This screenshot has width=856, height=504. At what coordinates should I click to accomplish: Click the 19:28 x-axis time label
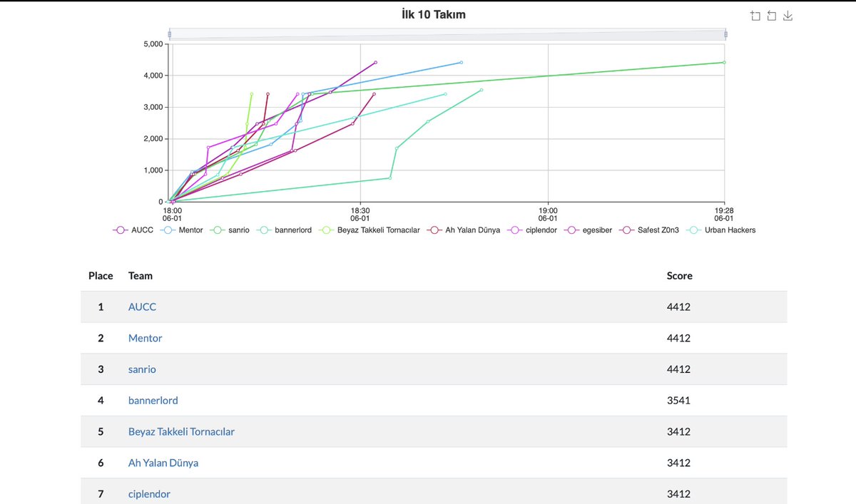(x=724, y=215)
